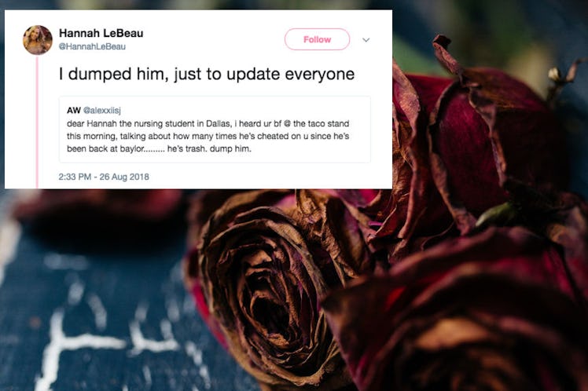Click the pink thread line below avatar
Viewport: 588px width, 391px height.
pyautogui.click(x=37, y=122)
